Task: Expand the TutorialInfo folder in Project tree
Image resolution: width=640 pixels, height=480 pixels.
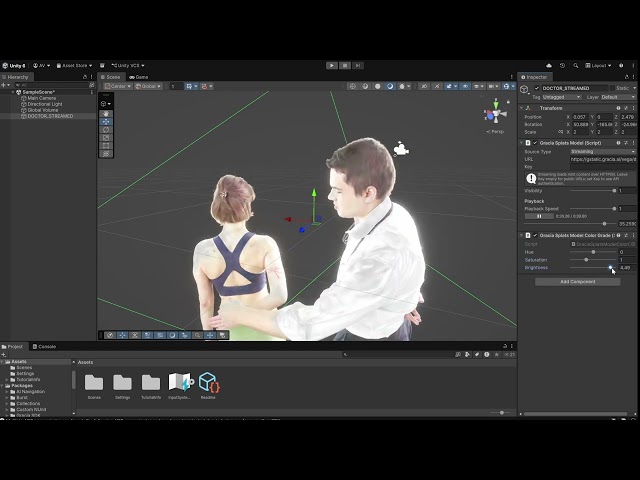Action: click(7, 380)
